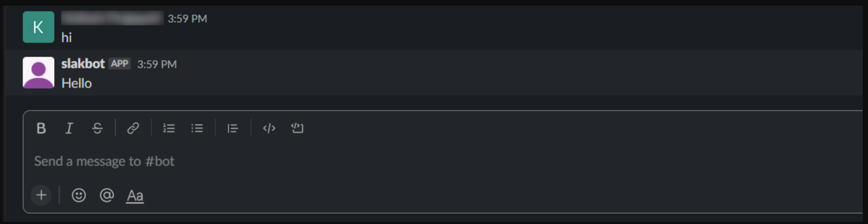Mention someone with the @ button
The height and width of the screenshot is (224, 868).
(x=107, y=195)
